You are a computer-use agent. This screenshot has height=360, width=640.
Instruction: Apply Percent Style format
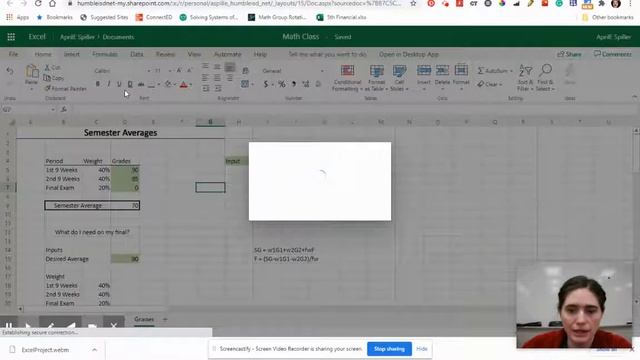[282, 84]
